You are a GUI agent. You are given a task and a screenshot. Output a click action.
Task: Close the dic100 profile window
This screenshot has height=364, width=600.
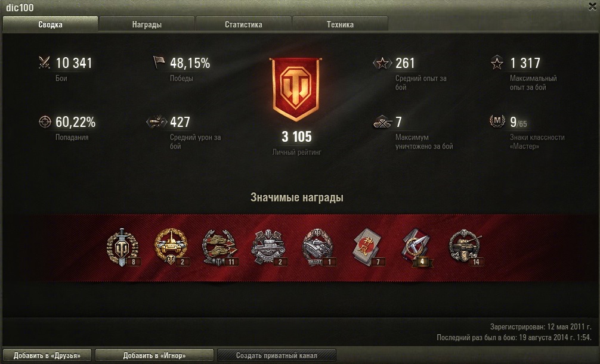pyautogui.click(x=592, y=7)
